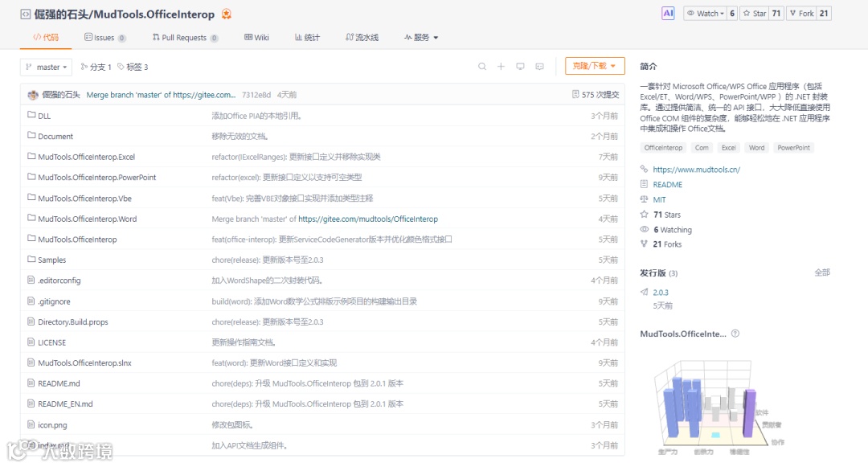Viewport: 868px width, 467px height.
Task: Open the 575 次提交 commits link
Action: point(596,95)
